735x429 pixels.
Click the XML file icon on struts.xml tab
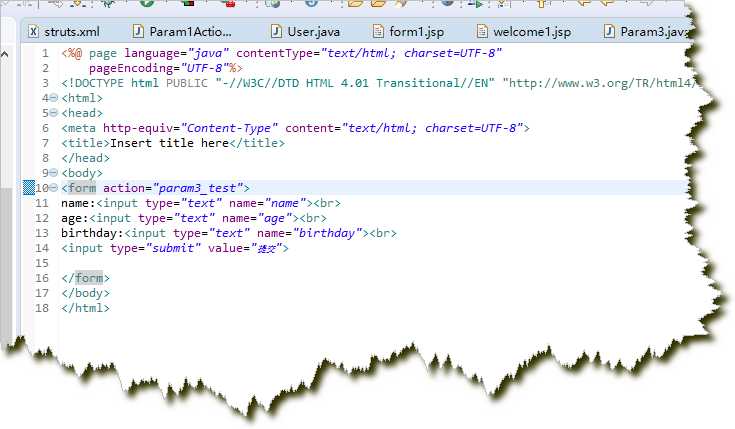point(33,31)
